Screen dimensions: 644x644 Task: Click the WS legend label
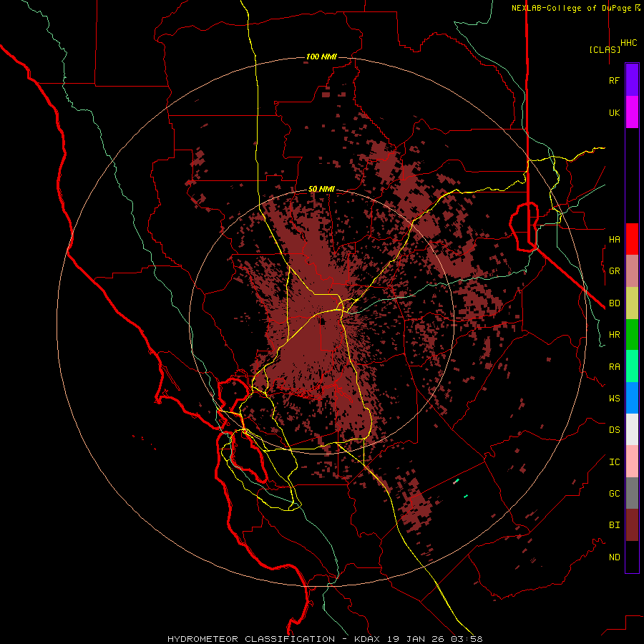614,399
